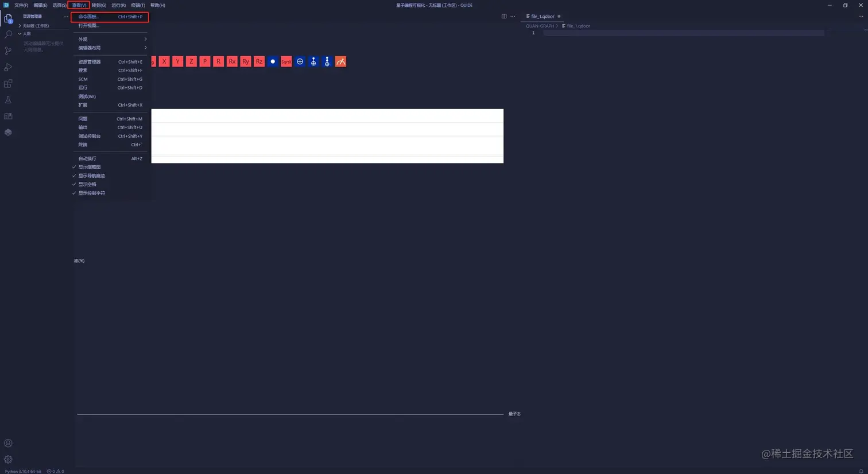Open the book icon in activity bar
This screenshot has height=474, width=868.
[x=8, y=116]
